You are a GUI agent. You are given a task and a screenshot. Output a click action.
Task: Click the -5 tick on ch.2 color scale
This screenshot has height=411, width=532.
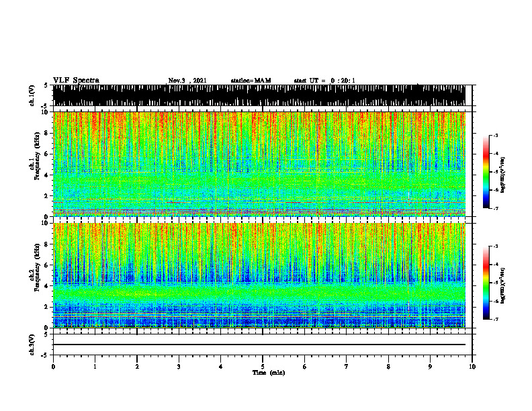click(x=496, y=283)
